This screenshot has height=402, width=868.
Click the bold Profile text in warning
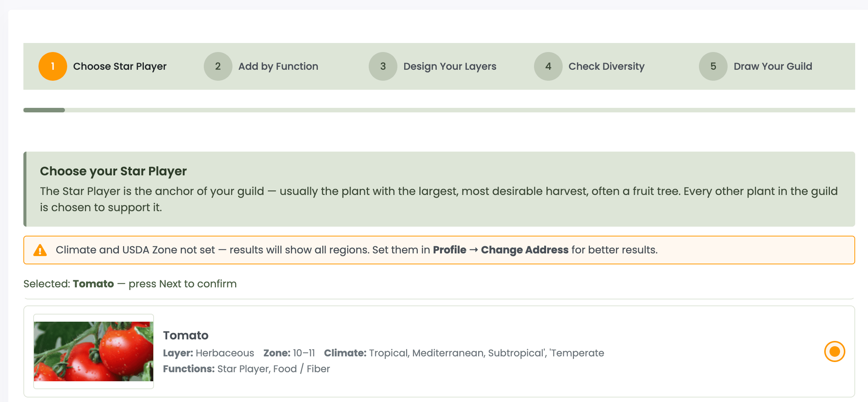point(449,250)
